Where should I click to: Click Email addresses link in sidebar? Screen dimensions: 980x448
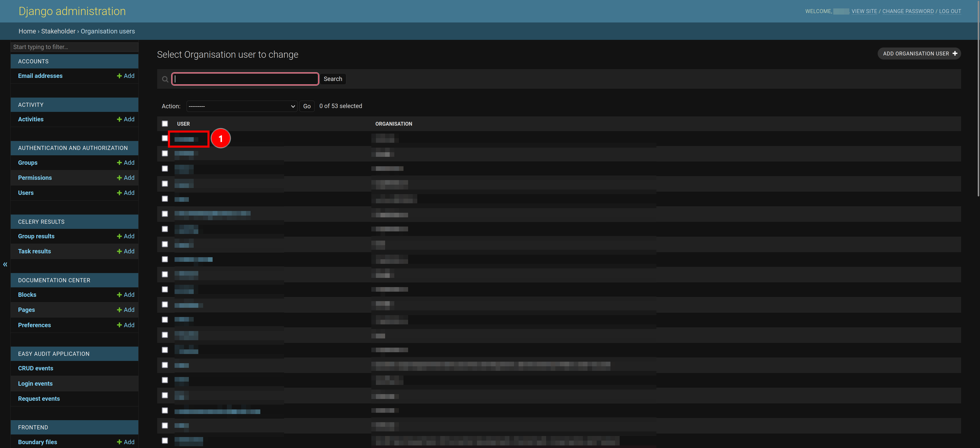click(40, 75)
